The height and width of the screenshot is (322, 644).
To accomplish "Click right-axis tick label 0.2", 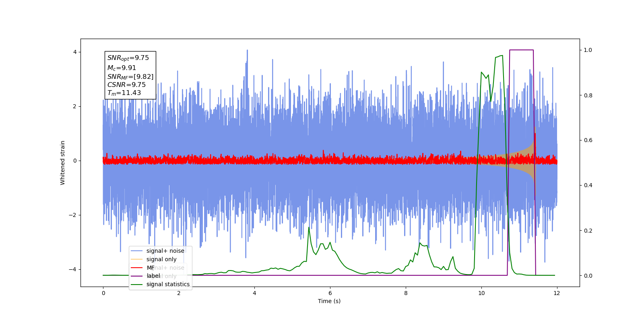I will tap(588, 231).
